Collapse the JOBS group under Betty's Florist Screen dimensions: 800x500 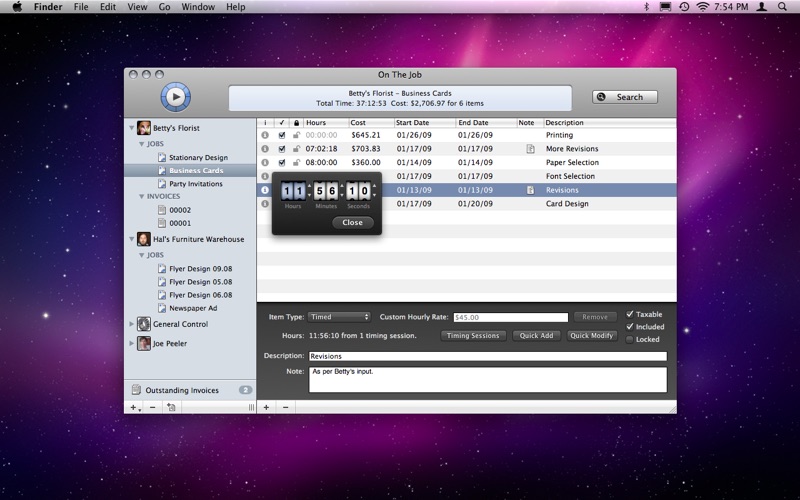pos(142,144)
